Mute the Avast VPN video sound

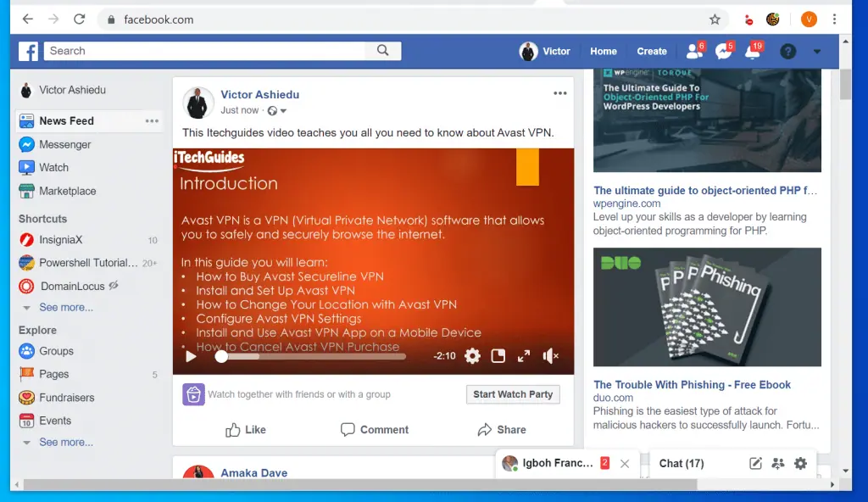(x=551, y=356)
